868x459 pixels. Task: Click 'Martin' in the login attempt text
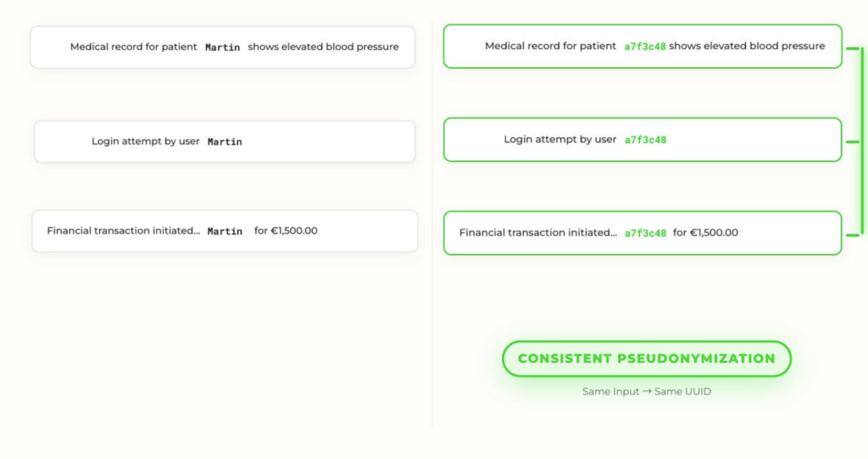[x=225, y=141]
